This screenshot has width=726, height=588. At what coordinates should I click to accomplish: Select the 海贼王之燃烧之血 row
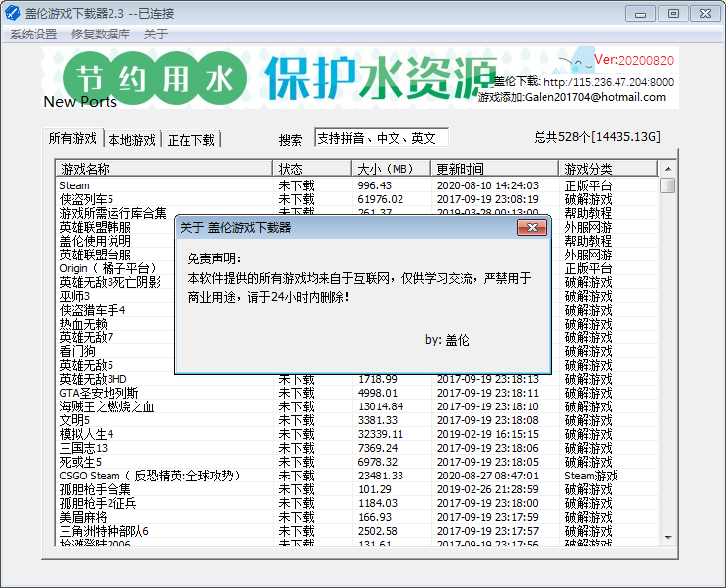pyautogui.click(x=357, y=406)
